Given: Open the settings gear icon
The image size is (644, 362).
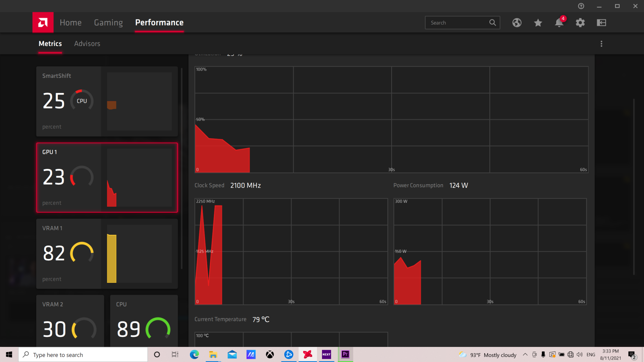Looking at the screenshot, I should pos(580,23).
